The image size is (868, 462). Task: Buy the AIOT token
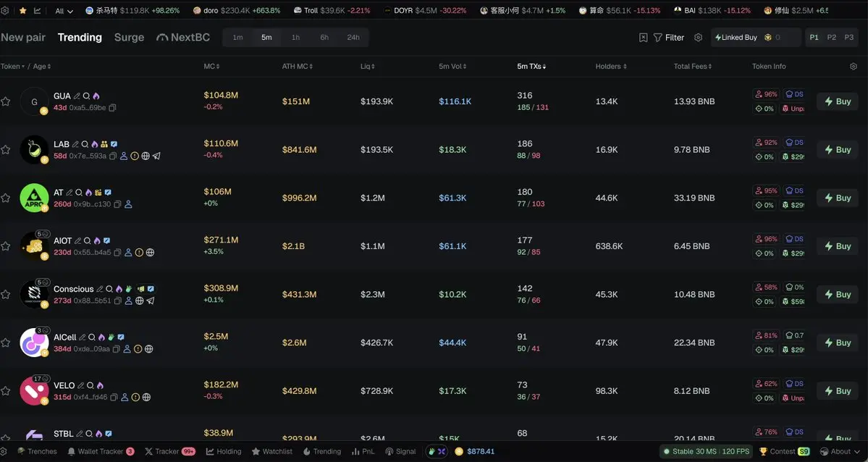point(837,246)
